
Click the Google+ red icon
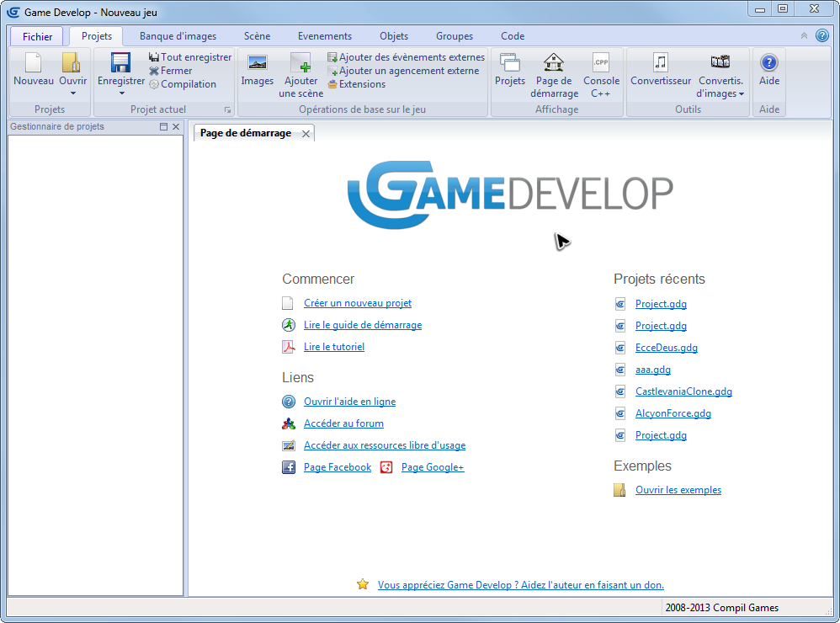386,467
